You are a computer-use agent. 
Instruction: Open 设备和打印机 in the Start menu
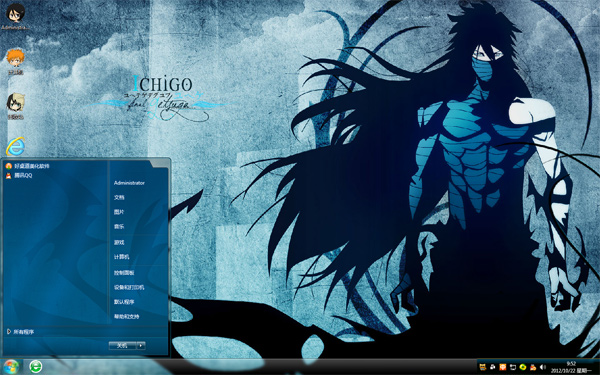(x=129, y=287)
